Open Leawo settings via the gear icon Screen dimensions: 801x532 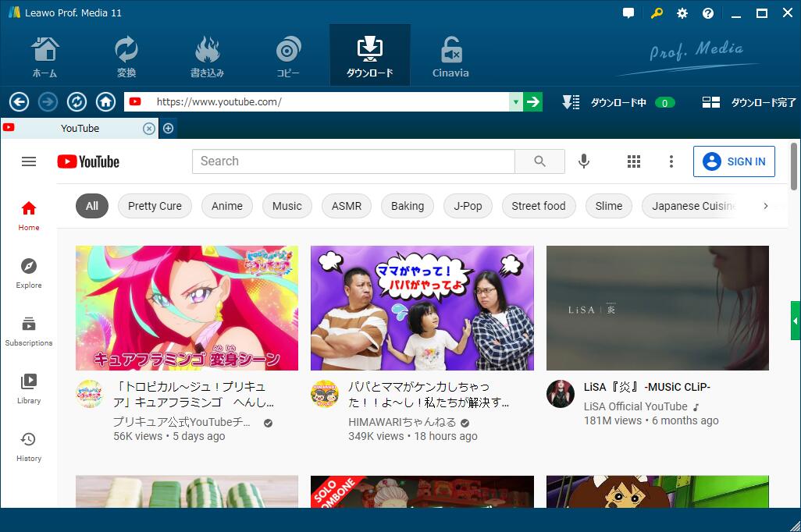coord(682,12)
